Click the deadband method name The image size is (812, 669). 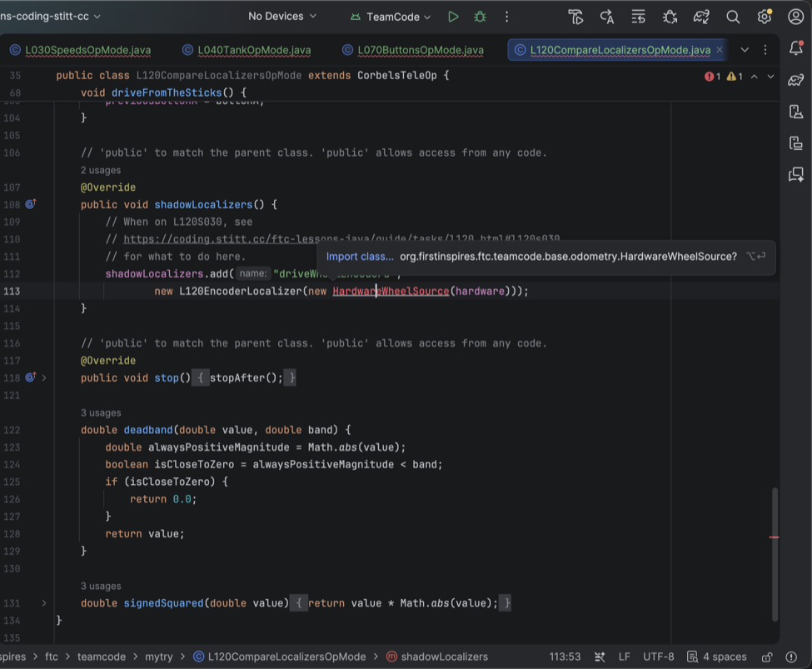pyautogui.click(x=147, y=430)
